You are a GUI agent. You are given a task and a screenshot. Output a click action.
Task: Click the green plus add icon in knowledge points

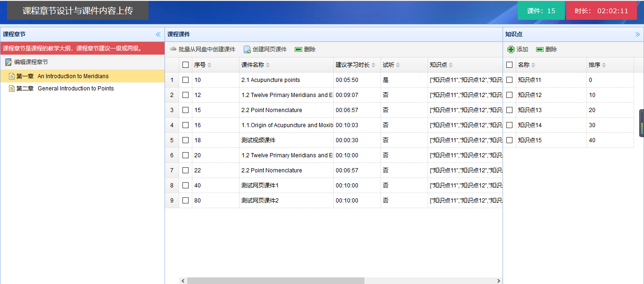click(511, 49)
